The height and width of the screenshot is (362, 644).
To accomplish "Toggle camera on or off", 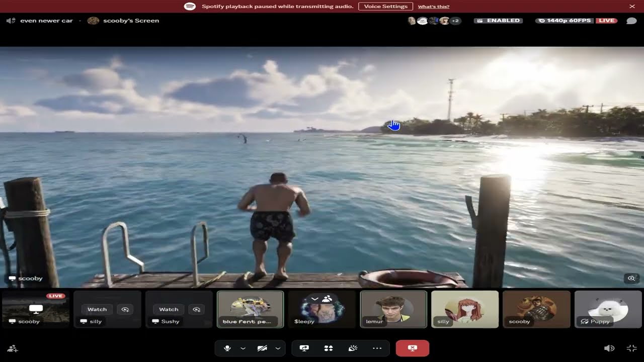I will [x=262, y=348].
